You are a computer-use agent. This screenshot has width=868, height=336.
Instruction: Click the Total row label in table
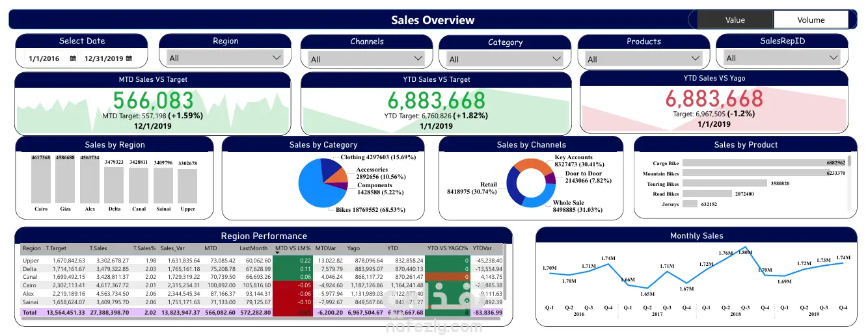30,313
